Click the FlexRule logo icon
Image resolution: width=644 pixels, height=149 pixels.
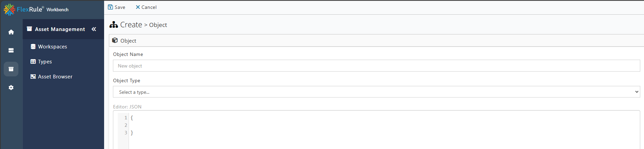tap(9, 10)
